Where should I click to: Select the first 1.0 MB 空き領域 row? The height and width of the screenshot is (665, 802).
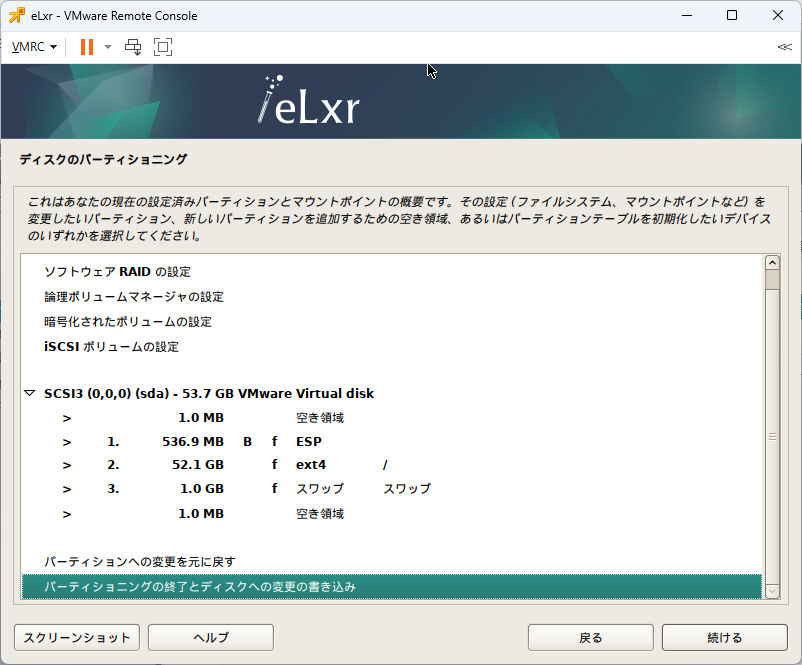click(x=392, y=418)
